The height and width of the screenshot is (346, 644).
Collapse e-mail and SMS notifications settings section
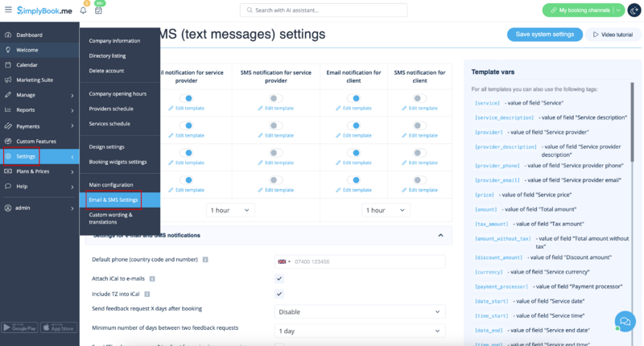pyautogui.click(x=440, y=235)
